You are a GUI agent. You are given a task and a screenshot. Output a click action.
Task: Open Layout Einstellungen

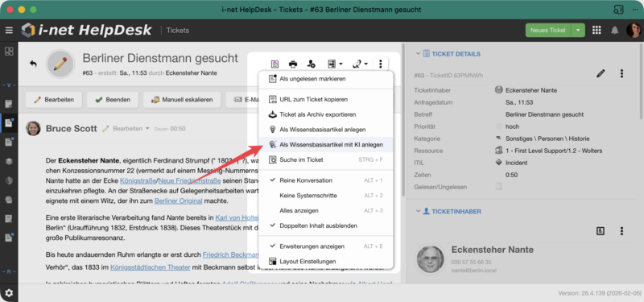coord(326,261)
